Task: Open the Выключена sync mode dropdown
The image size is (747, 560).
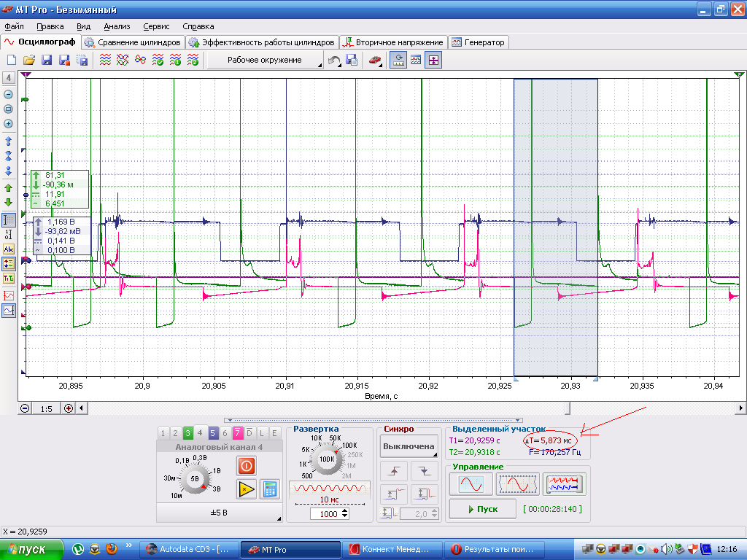Action: (409, 447)
